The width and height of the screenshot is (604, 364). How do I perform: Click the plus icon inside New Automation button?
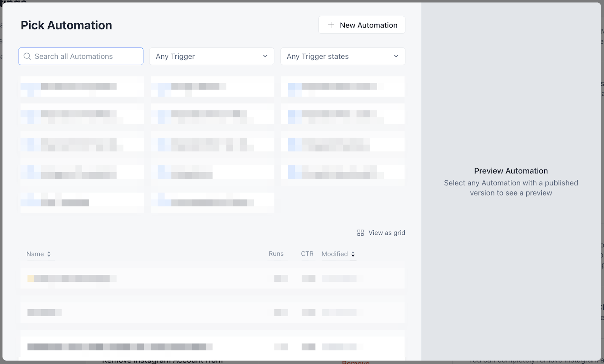pyautogui.click(x=331, y=25)
